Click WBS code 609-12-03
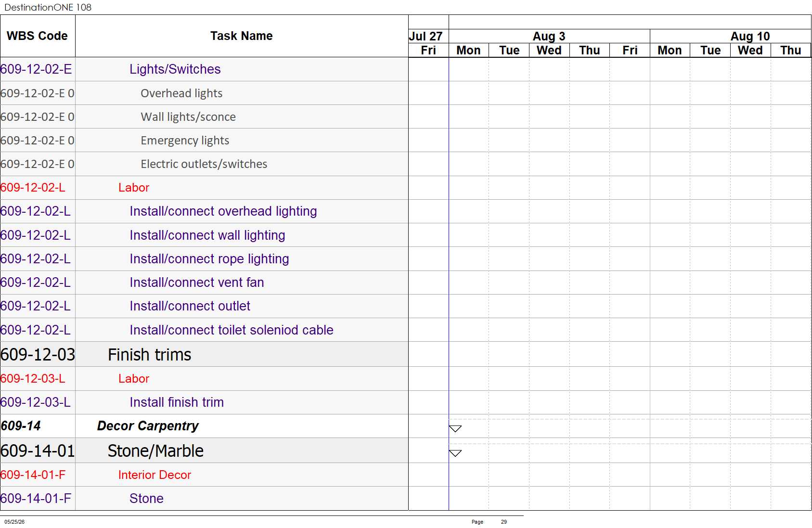Viewport: 812px width, 528px height. [x=38, y=355]
